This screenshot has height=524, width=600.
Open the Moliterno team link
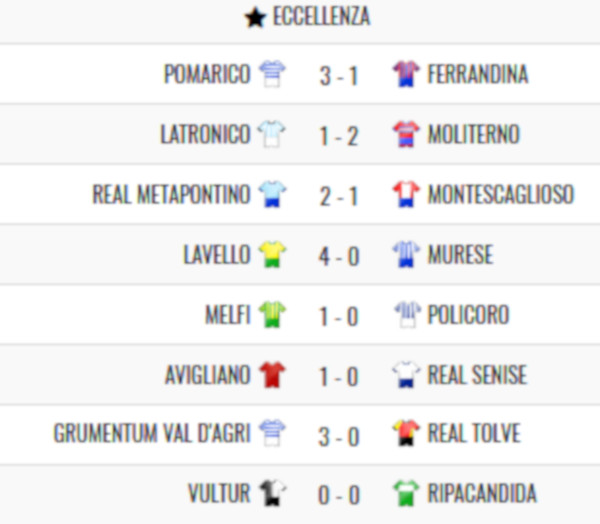pos(473,134)
